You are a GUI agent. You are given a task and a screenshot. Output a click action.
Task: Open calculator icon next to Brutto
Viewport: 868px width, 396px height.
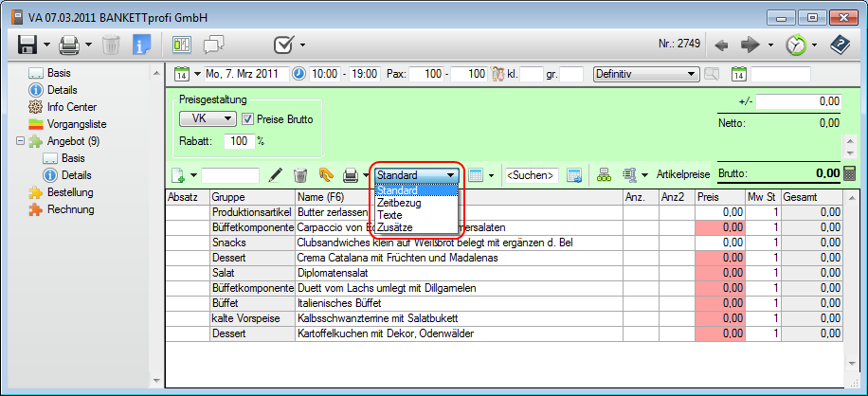pos(849,174)
